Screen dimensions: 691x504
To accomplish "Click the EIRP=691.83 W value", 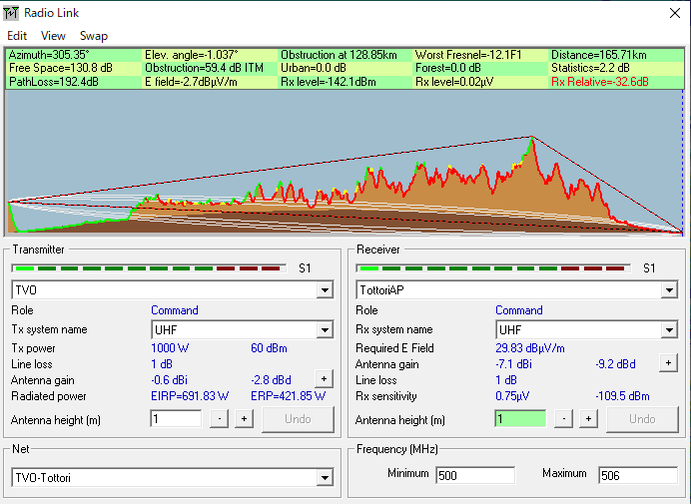I will 190,396.
